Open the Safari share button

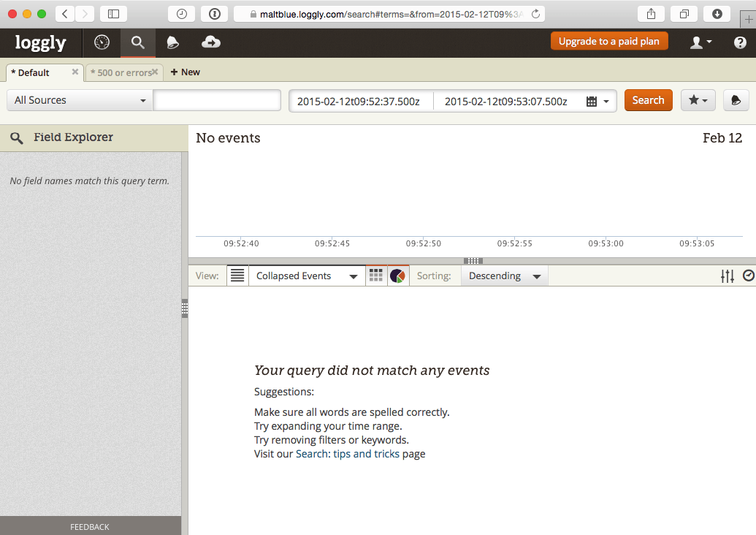click(x=651, y=14)
